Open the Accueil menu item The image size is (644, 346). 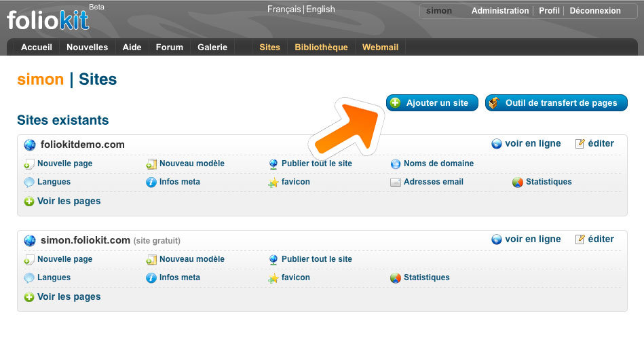[x=37, y=47]
